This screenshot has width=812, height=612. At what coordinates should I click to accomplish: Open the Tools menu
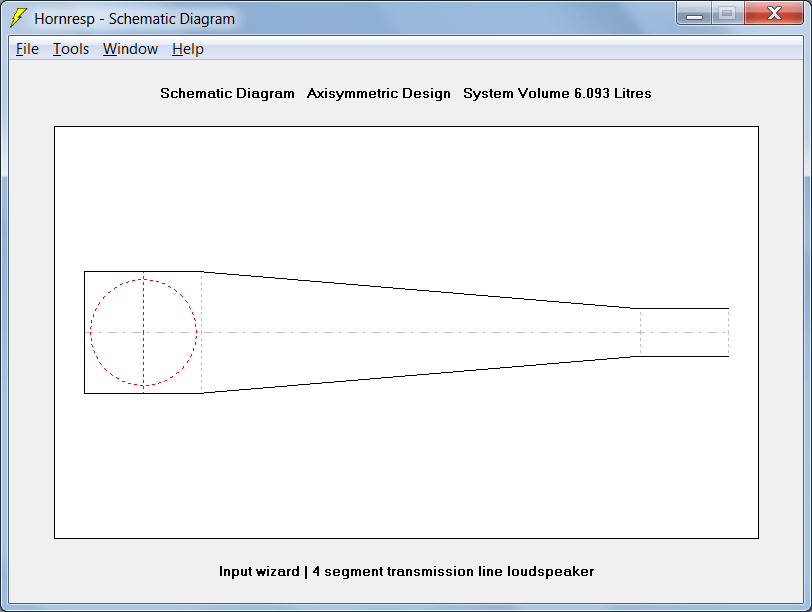71,49
